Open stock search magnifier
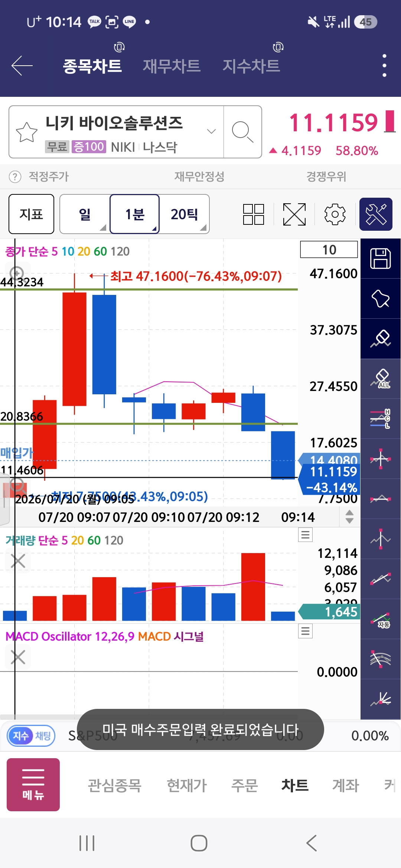The width and height of the screenshot is (401, 868). pyautogui.click(x=242, y=132)
